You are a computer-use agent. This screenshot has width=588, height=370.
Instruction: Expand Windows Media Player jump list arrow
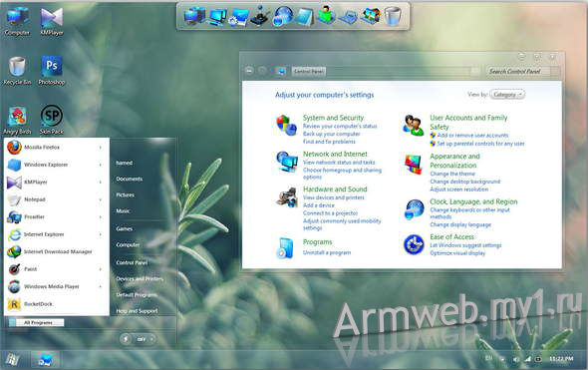pyautogui.click(x=100, y=286)
